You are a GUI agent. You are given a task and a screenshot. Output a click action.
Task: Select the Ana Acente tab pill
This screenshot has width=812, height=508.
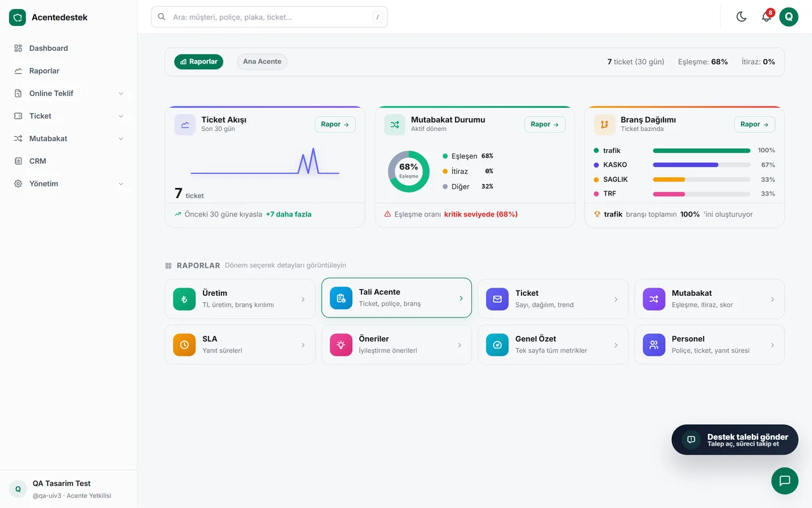pyautogui.click(x=262, y=62)
